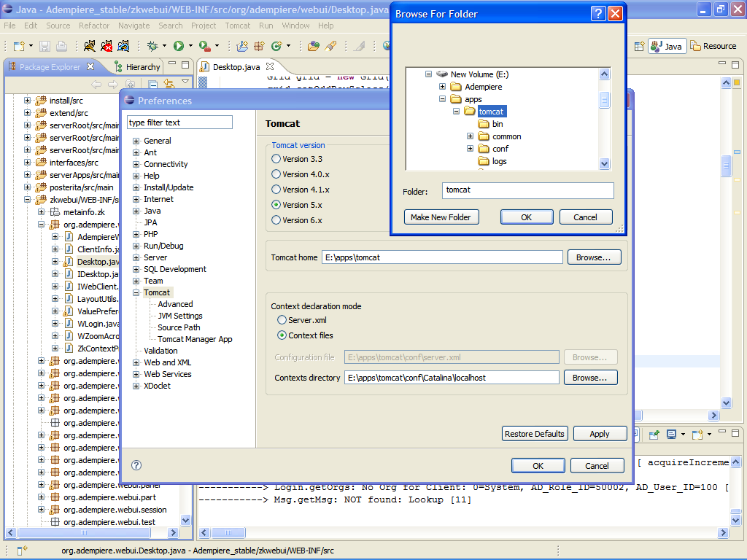Click the type filter text field
747x560 pixels.
(x=179, y=122)
